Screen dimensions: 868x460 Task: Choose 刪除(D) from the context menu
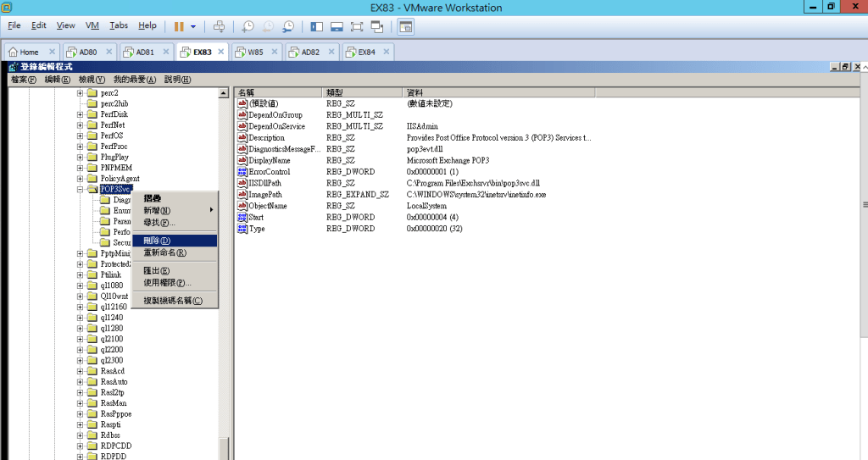click(x=158, y=241)
